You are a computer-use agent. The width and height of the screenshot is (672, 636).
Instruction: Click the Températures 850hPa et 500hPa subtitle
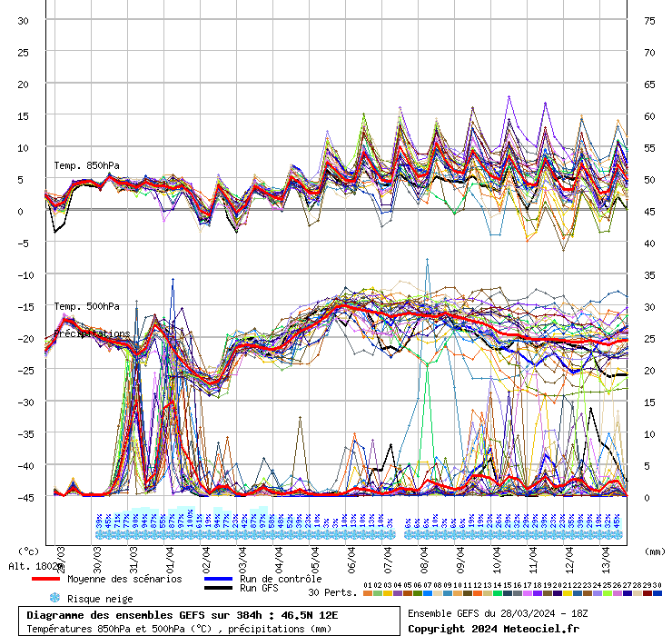tap(179, 629)
